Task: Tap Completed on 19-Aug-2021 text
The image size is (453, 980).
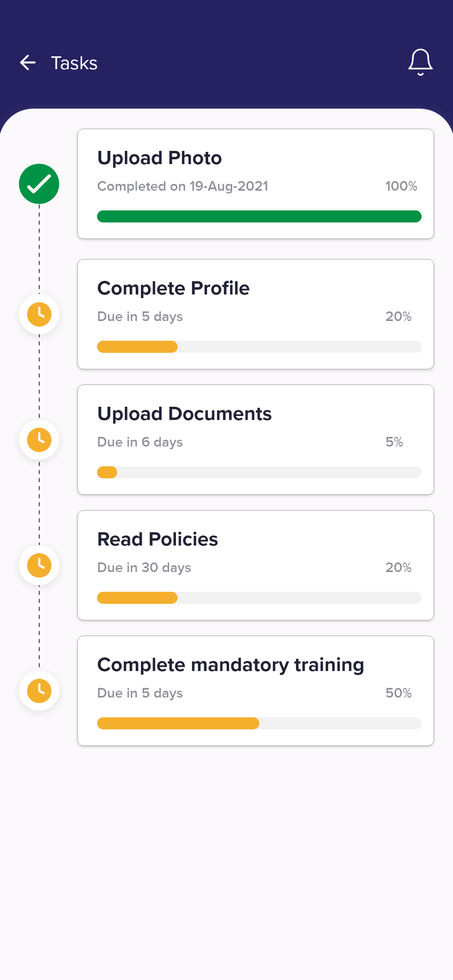Action: click(x=182, y=186)
